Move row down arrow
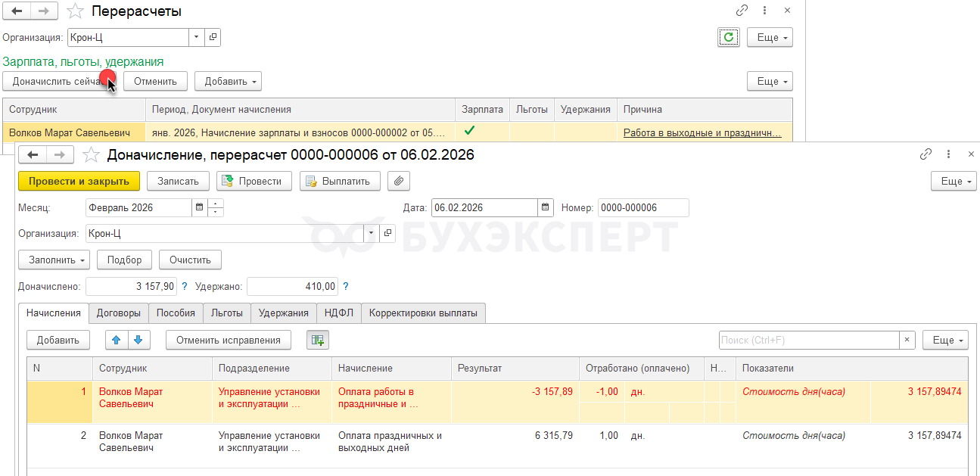This screenshot has width=980, height=476. coord(140,340)
